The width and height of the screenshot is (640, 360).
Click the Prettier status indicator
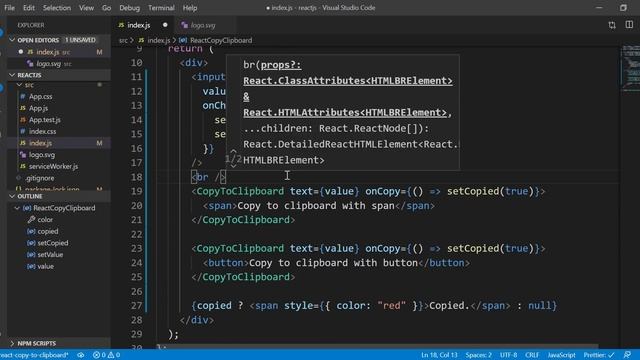[598, 355]
